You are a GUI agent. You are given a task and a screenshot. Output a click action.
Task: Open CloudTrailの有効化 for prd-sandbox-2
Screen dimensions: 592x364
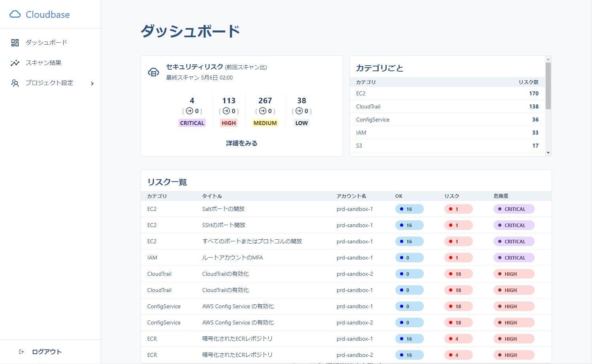[x=346, y=274]
